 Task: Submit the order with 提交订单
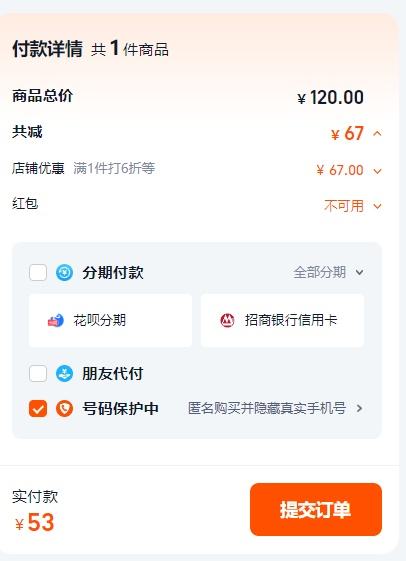click(x=316, y=509)
